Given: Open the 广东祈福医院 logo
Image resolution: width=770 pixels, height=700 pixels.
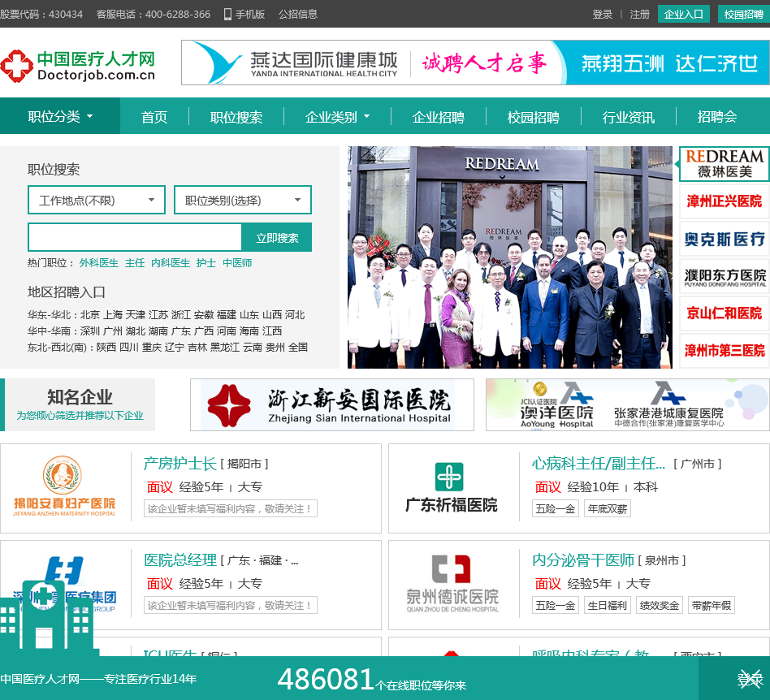Looking at the screenshot, I should 452,487.
